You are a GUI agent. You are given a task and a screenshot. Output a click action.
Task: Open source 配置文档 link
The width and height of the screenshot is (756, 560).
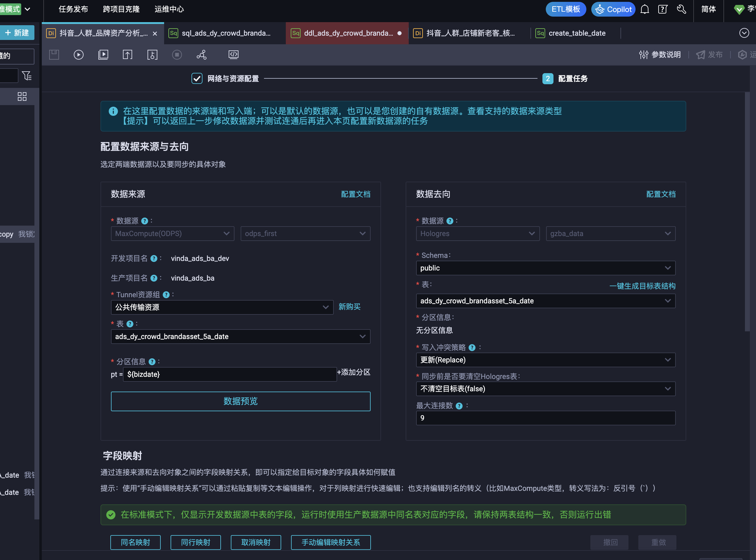coord(356,194)
